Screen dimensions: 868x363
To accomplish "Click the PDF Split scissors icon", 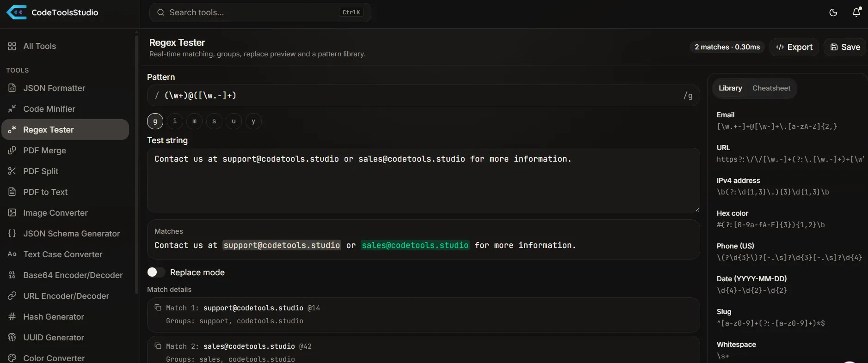I will click(12, 171).
